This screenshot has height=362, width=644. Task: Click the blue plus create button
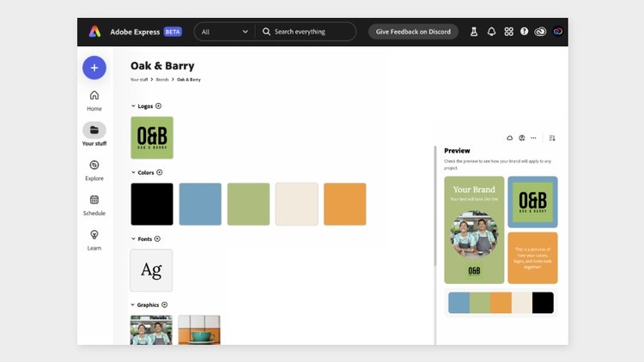[94, 68]
